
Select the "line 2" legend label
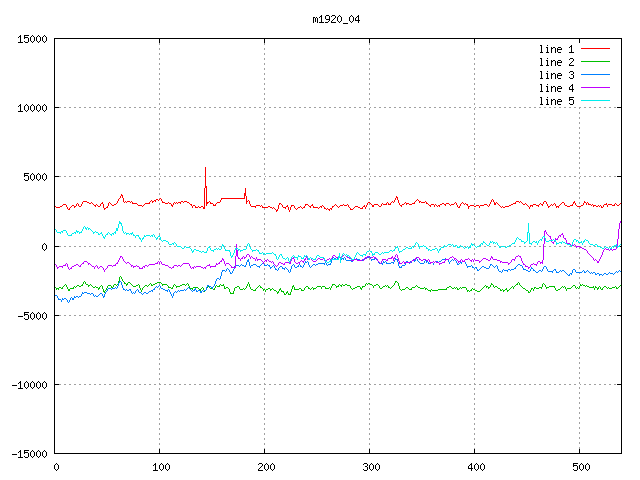[x=556, y=62]
